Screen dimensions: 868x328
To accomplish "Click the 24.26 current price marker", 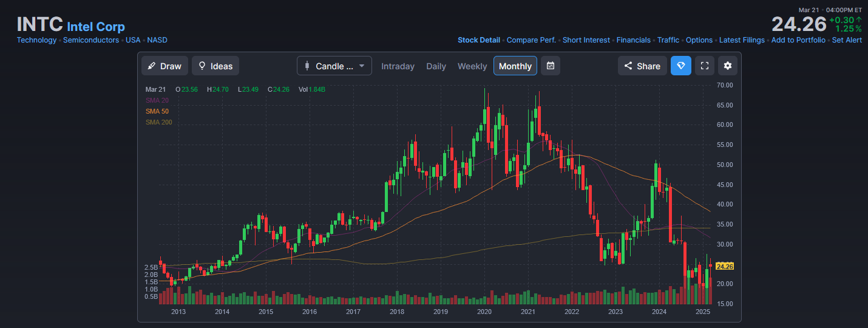I will pyautogui.click(x=725, y=266).
